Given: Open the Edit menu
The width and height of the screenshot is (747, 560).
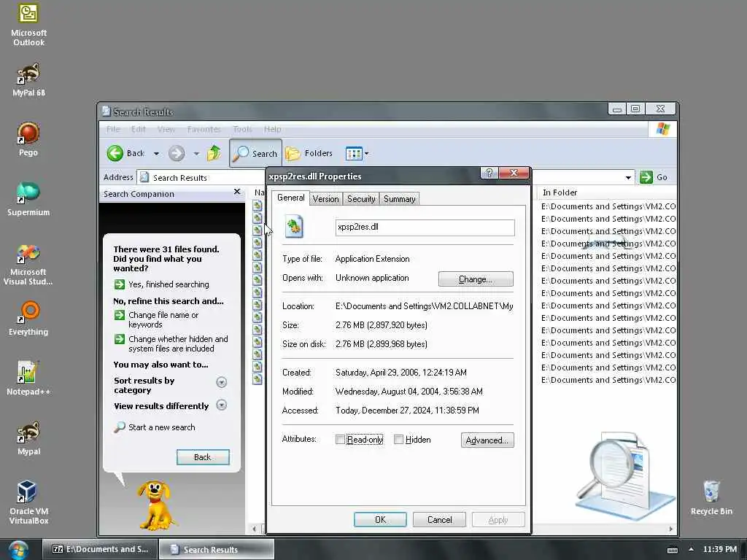Looking at the screenshot, I should 139,129.
